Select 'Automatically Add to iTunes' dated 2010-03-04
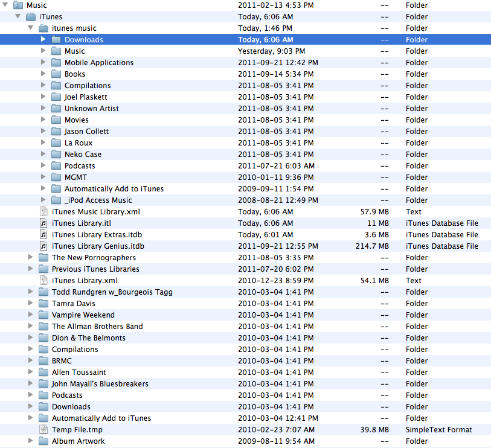The width and height of the screenshot is (491, 448). tap(101, 418)
